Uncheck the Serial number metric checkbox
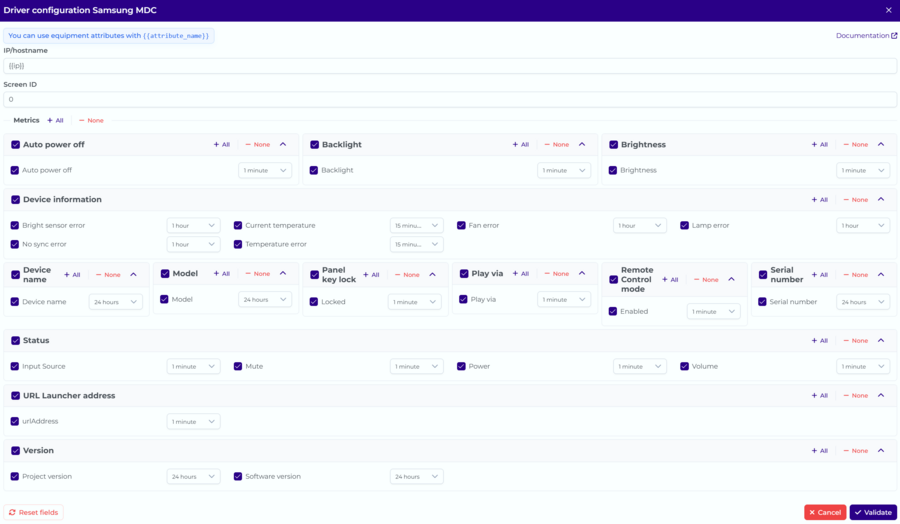 [762, 302]
